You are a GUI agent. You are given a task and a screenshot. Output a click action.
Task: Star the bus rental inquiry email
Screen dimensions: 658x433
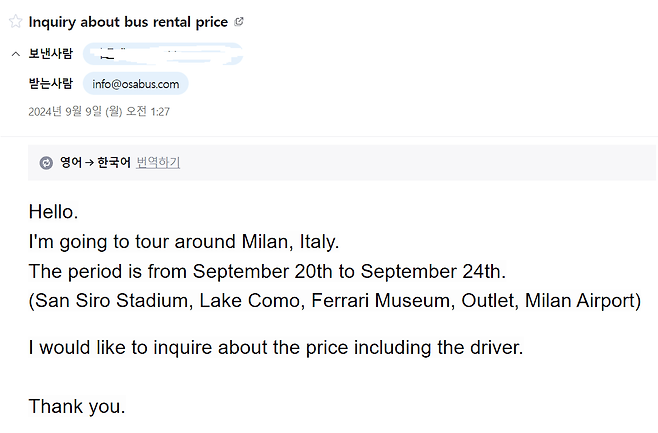pyautogui.click(x=15, y=22)
